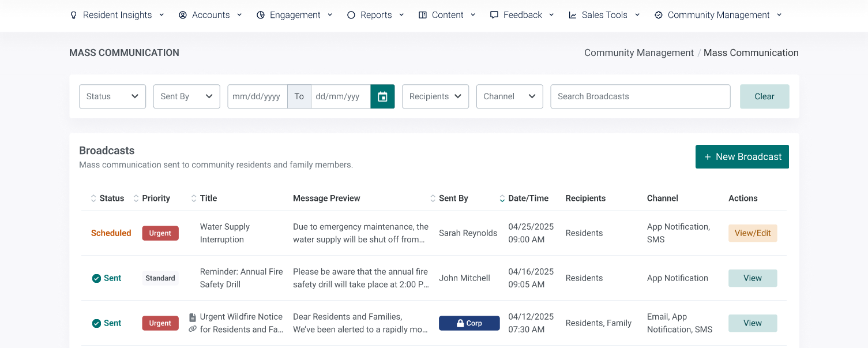868x348 pixels.
Task: Click Urgent badge on Wildfire Notice row
Action: tap(160, 323)
